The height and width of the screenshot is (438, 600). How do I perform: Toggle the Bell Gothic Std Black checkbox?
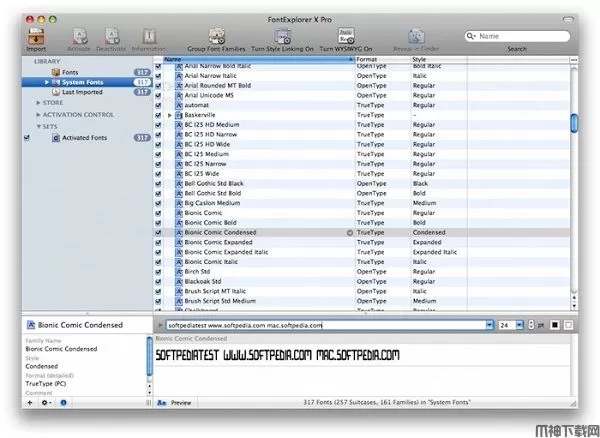pos(158,184)
